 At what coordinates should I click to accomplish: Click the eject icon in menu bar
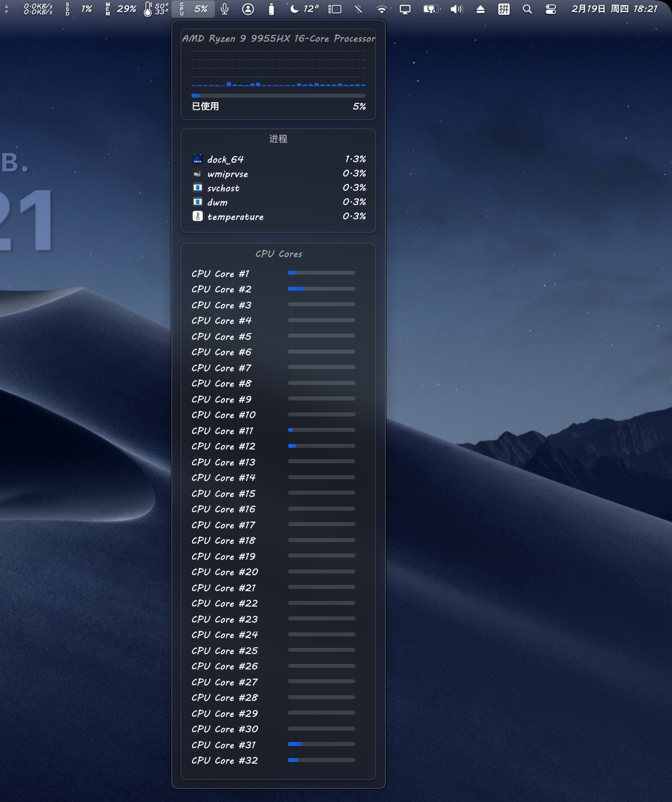pos(481,9)
